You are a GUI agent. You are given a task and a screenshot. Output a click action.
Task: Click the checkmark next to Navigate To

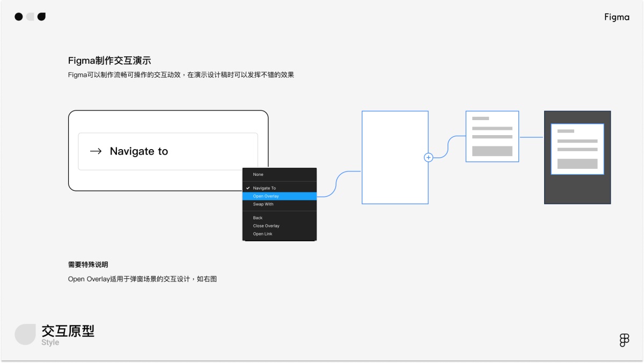tap(248, 188)
